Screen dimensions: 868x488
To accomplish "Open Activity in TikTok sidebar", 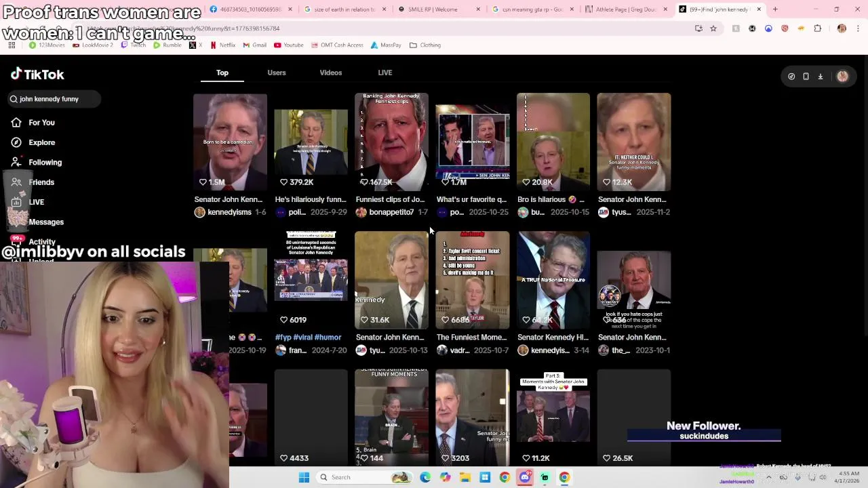I will [x=42, y=242].
